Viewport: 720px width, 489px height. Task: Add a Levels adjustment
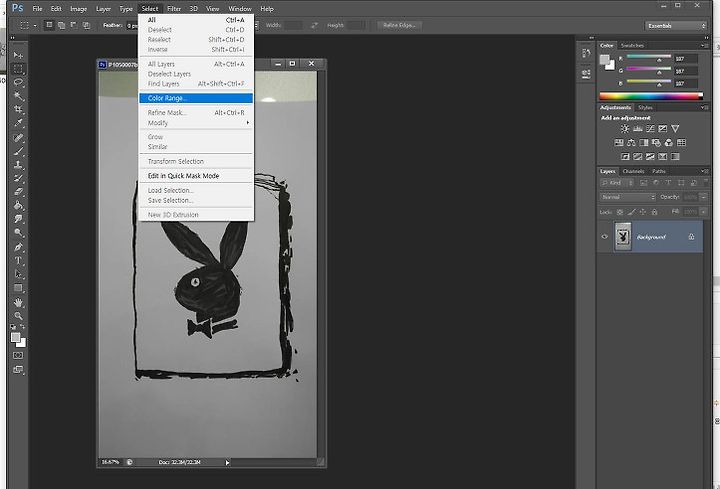click(637, 129)
